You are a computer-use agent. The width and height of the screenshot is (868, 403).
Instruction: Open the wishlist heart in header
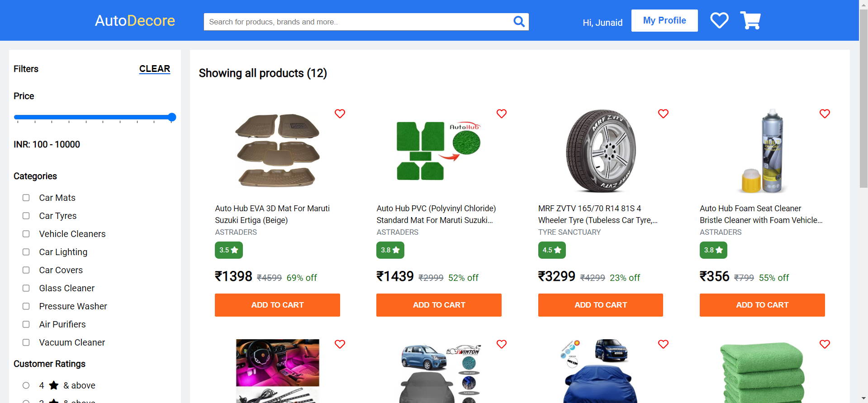[719, 20]
